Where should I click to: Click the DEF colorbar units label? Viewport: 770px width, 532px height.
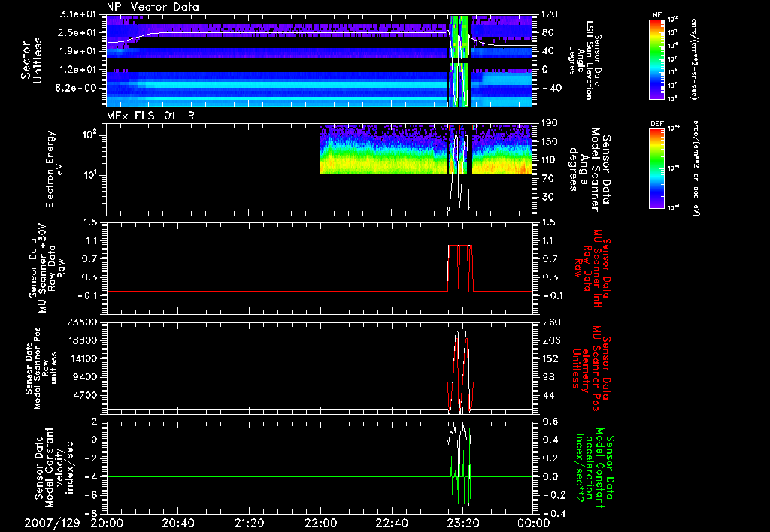click(696, 169)
